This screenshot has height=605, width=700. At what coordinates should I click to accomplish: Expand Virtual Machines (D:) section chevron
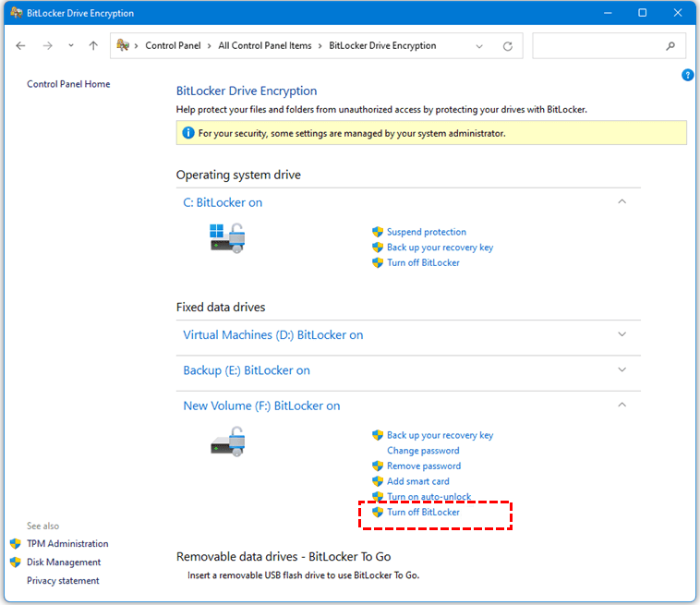[622, 334]
